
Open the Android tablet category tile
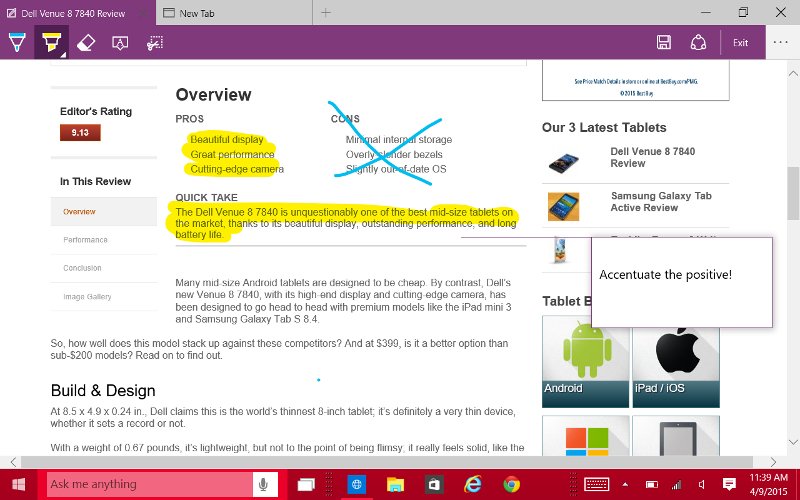pyautogui.click(x=585, y=361)
